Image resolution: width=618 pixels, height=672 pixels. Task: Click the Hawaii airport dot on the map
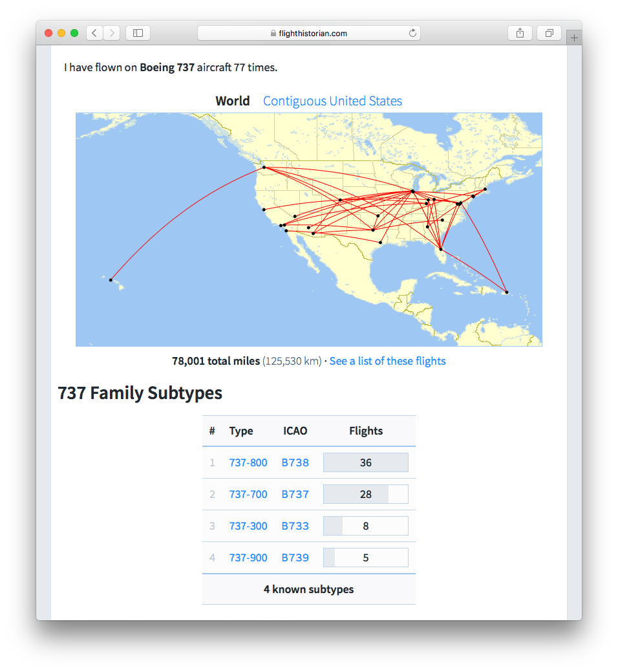point(110,281)
